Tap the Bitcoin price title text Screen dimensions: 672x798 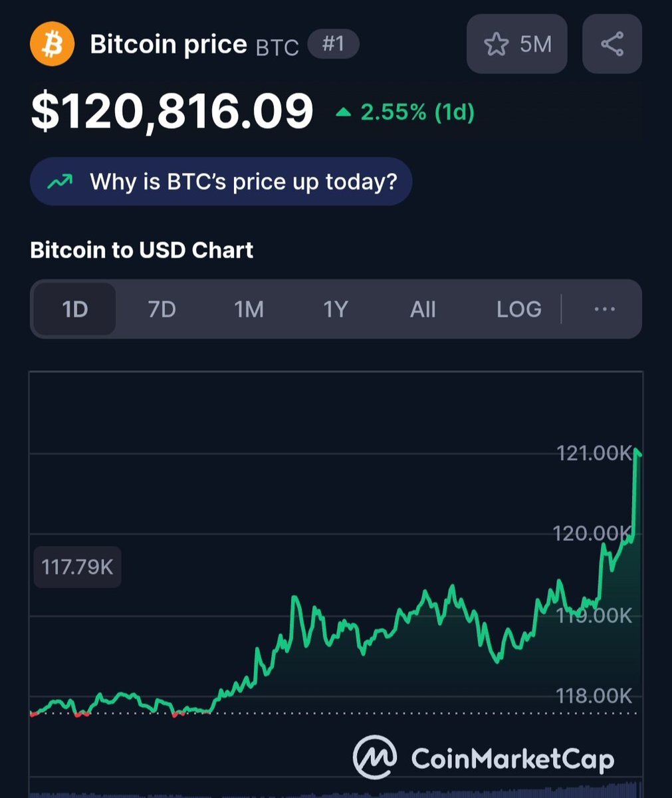168,45
